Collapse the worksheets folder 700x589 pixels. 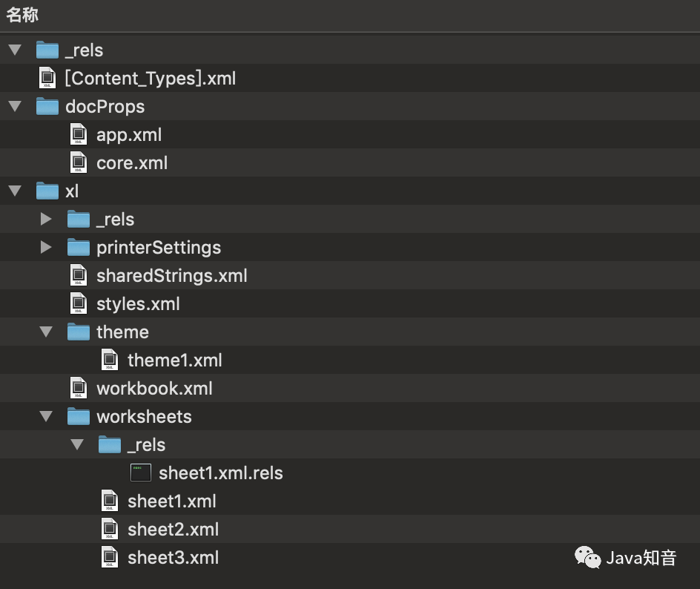pos(46,417)
